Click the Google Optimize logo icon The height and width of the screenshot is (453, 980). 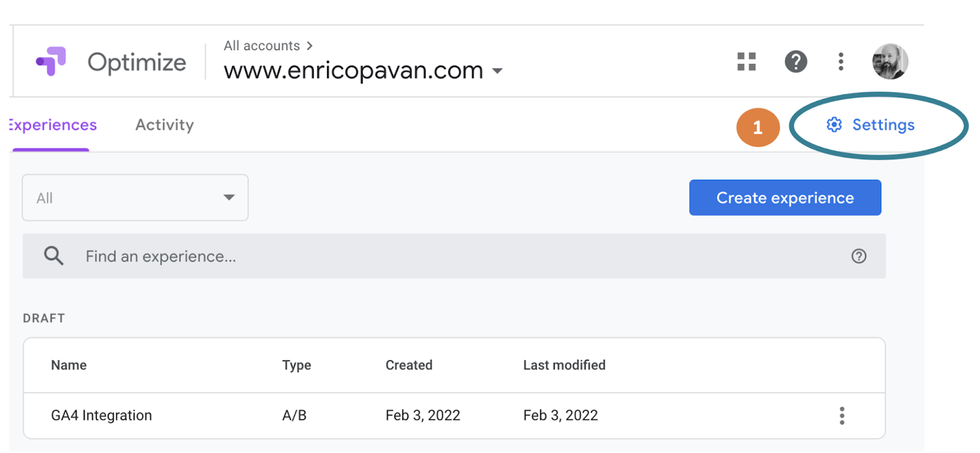(51, 61)
